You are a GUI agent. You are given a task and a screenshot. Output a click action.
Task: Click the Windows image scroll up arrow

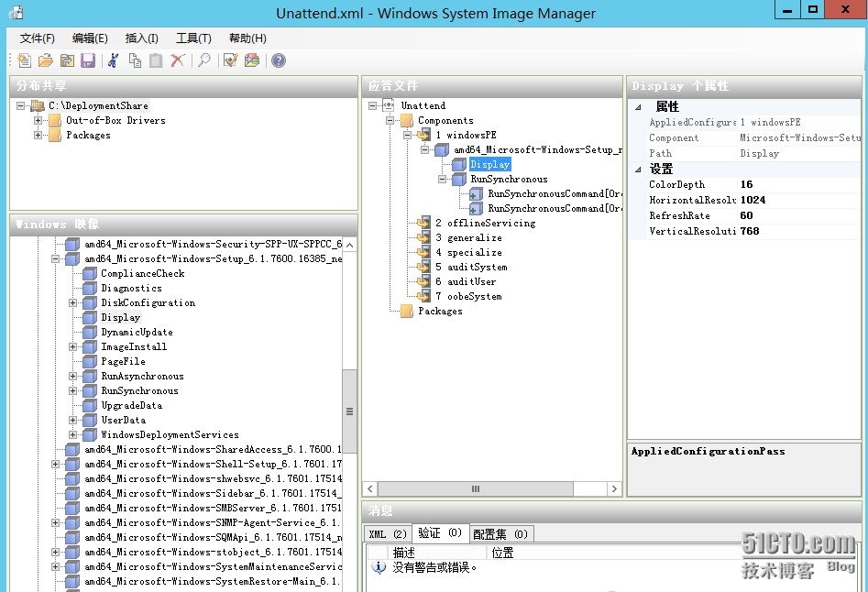pyautogui.click(x=349, y=245)
